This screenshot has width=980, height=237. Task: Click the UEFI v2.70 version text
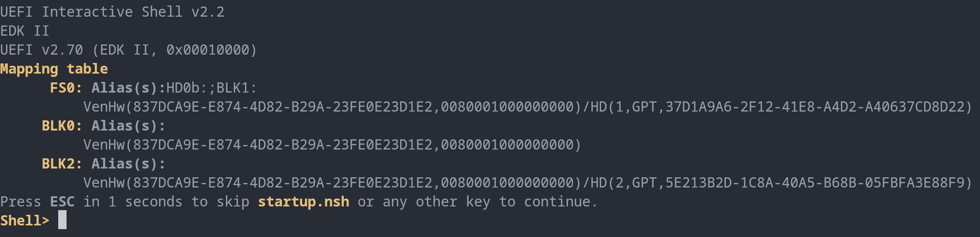42,50
